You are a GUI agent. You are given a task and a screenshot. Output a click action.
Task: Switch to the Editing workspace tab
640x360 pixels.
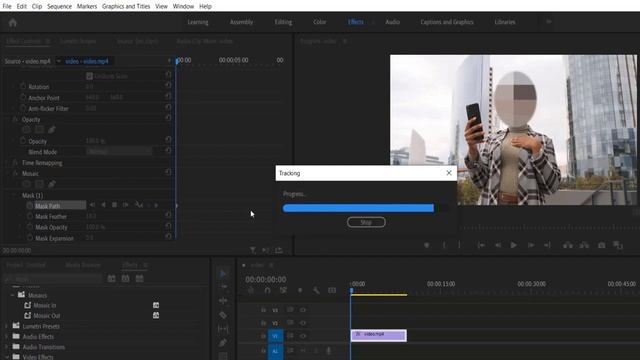tap(283, 22)
